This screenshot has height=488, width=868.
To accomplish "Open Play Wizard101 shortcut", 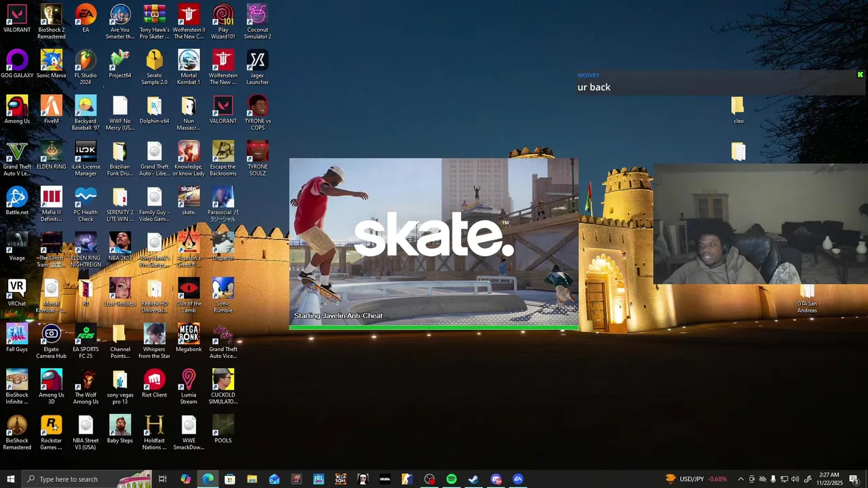I will [223, 21].
